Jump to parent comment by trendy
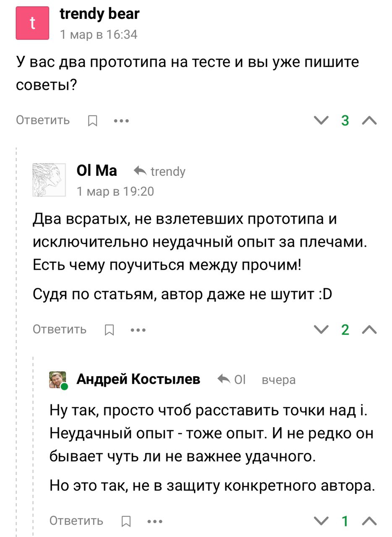The height and width of the screenshot is (537, 392). (x=160, y=172)
